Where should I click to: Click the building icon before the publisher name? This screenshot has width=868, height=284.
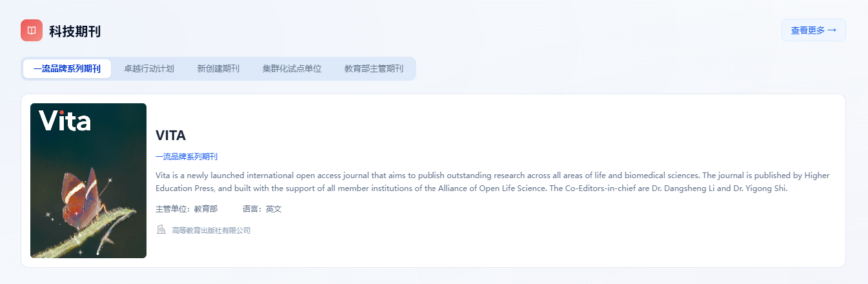161,230
